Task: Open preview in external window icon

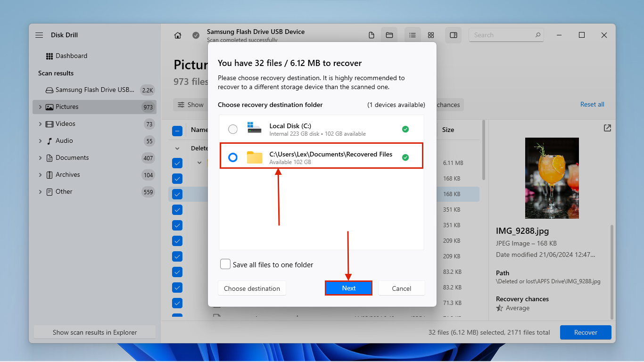Action: [x=607, y=128]
